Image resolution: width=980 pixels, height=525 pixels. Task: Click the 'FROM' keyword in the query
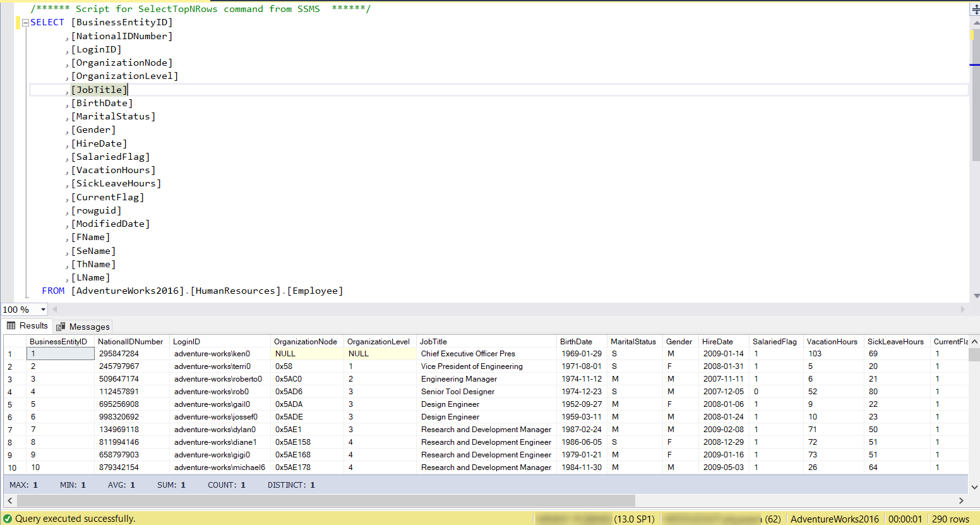(53, 291)
